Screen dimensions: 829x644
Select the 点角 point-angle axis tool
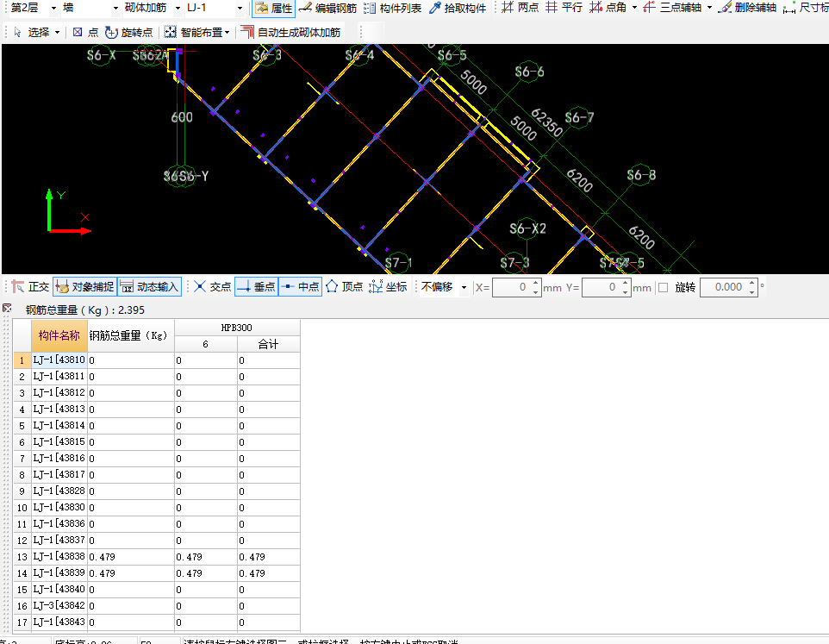(x=608, y=8)
